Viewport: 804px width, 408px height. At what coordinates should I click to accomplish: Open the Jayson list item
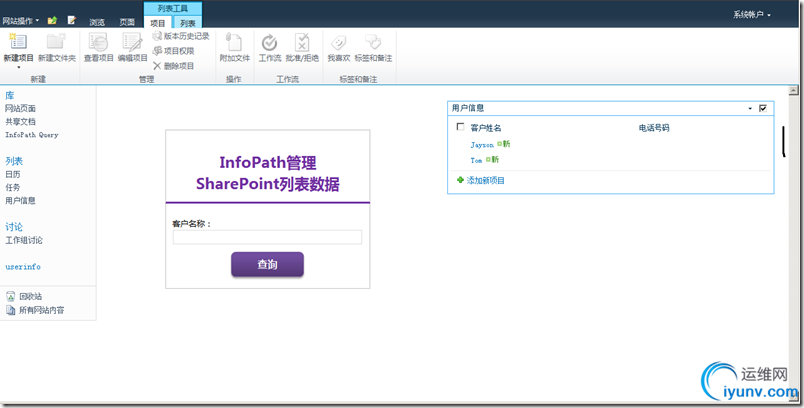[482, 145]
